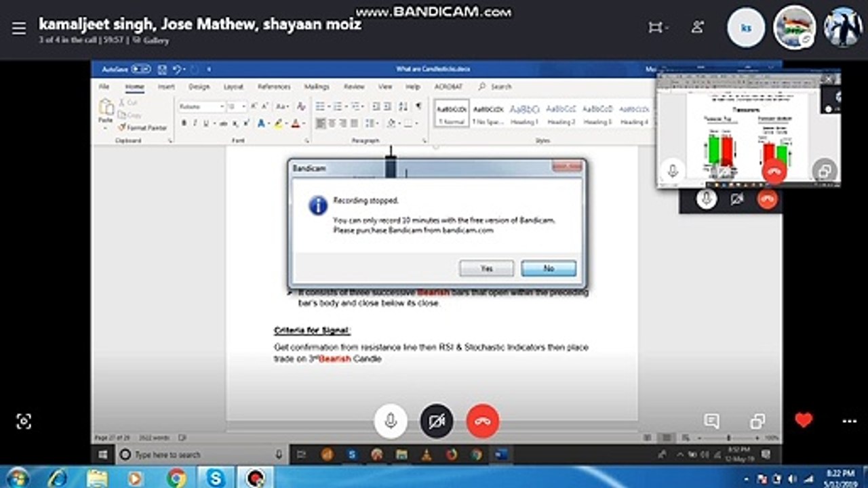This screenshot has height=488, width=868.
Task: Click the Sort icon in Paragraph group
Action: coord(403,106)
